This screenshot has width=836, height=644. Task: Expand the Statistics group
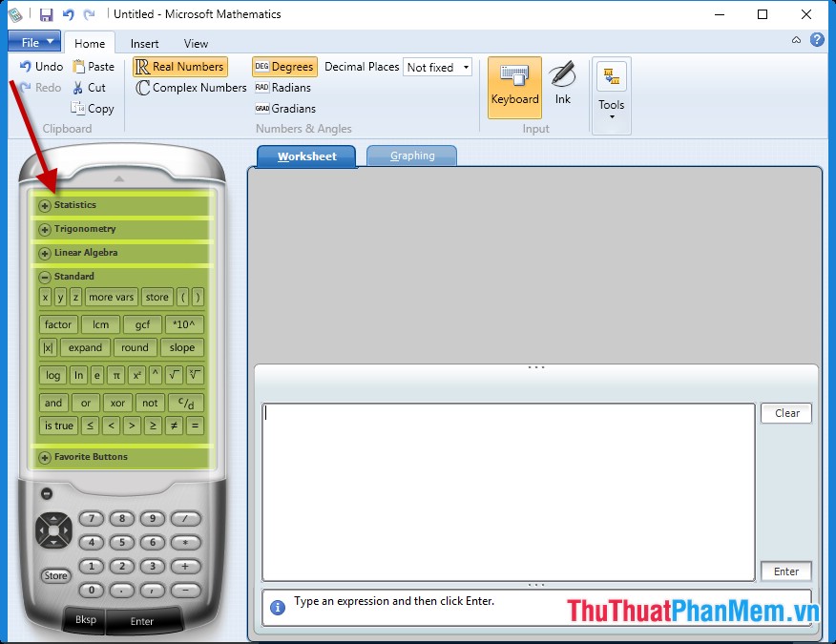pos(45,204)
